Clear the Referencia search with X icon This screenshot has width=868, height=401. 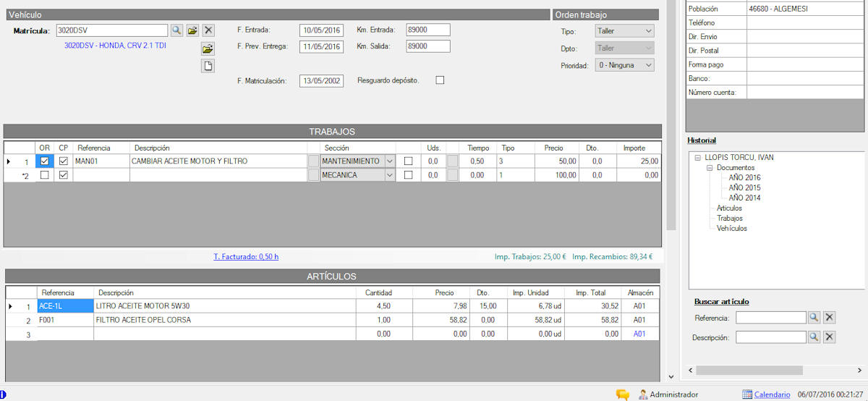point(830,317)
